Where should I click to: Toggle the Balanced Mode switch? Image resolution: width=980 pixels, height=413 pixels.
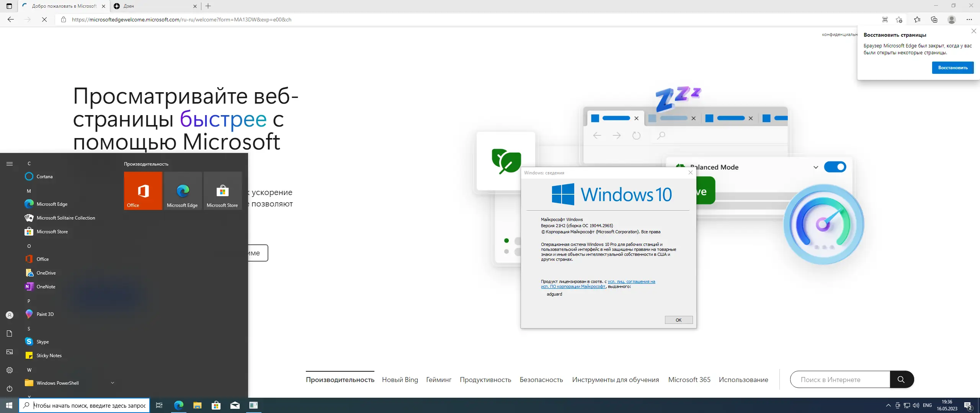pyautogui.click(x=835, y=167)
